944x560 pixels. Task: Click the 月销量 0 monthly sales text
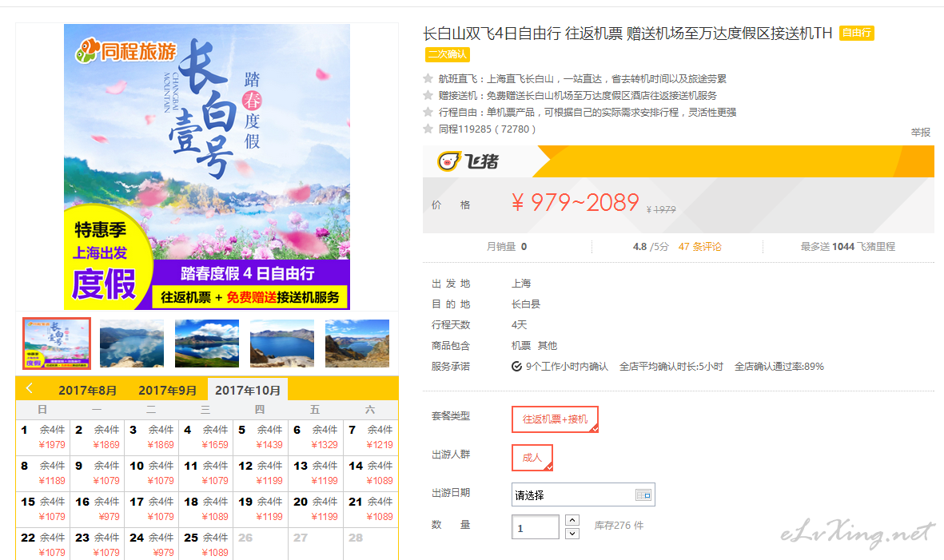506,247
